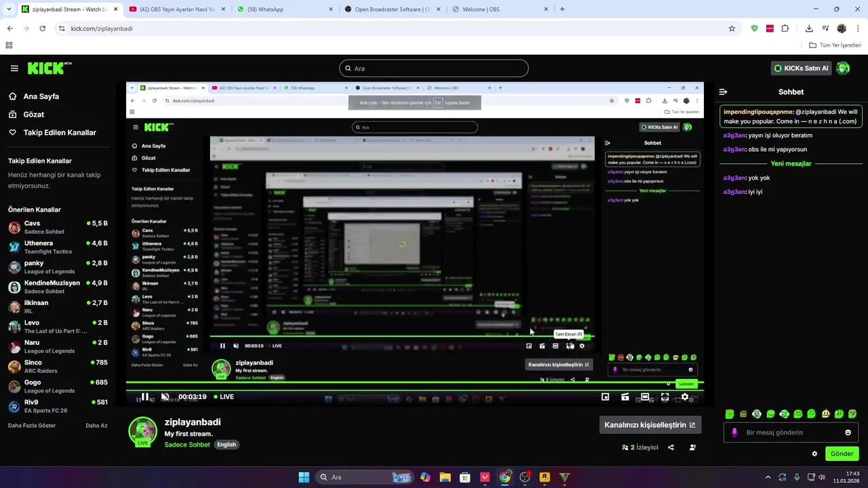Click the chat message field Bir mesaj gönderin
This screenshot has height=488, width=868.
click(x=791, y=432)
